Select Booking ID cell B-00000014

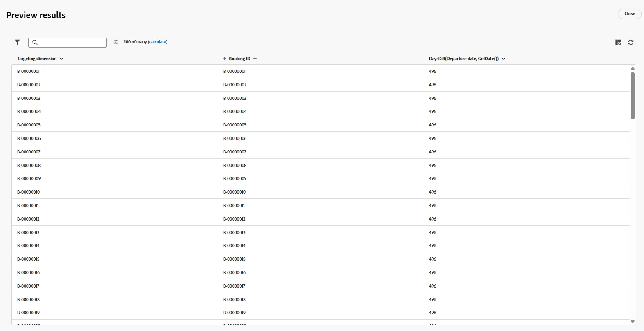235,246
